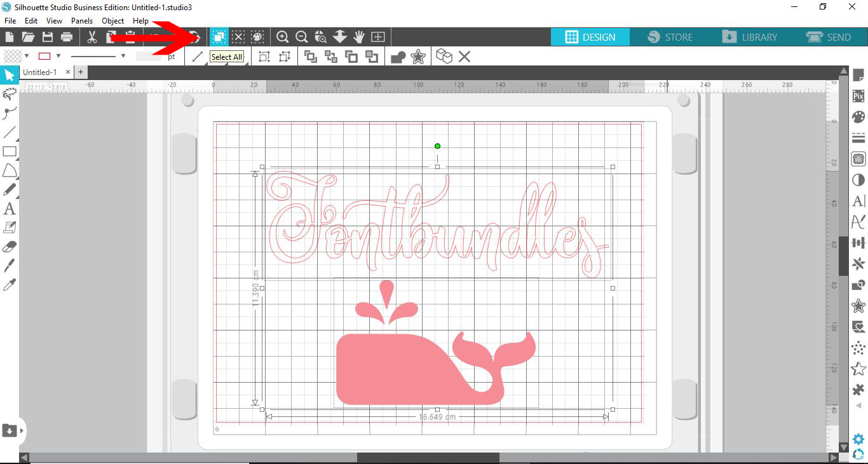Click the Fit to Page icon
The height and width of the screenshot is (464, 868).
[377, 37]
